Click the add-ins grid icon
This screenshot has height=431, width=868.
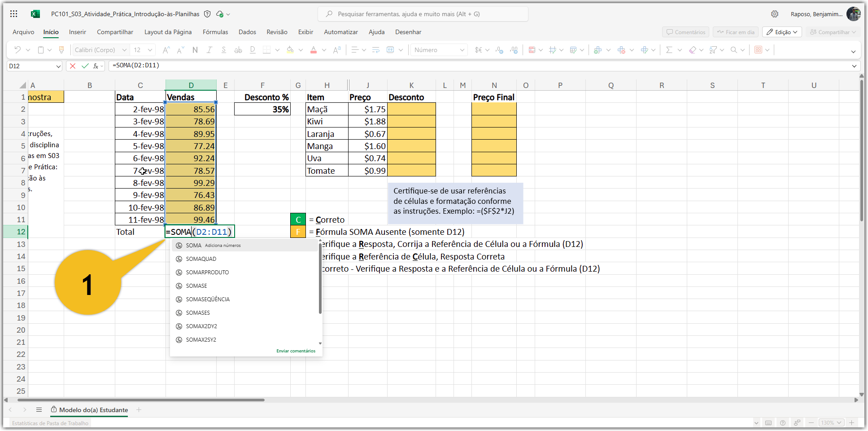coord(758,50)
